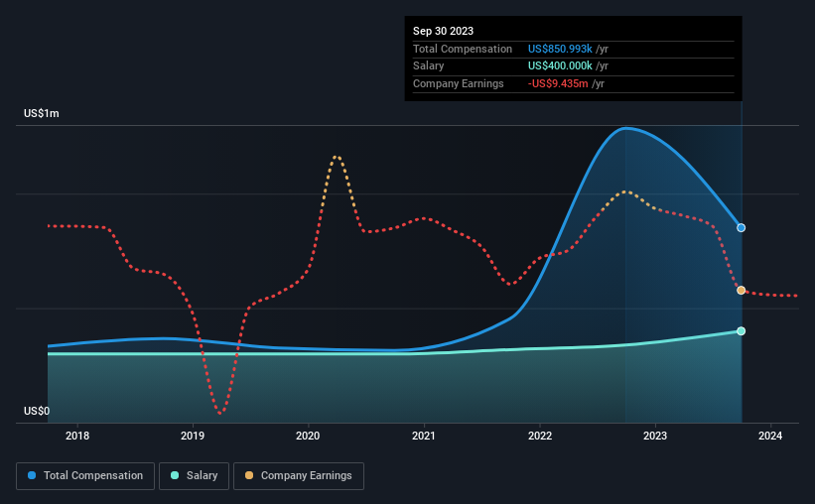Click the 2022 x-axis year label
The width and height of the screenshot is (815, 504).
[539, 436]
